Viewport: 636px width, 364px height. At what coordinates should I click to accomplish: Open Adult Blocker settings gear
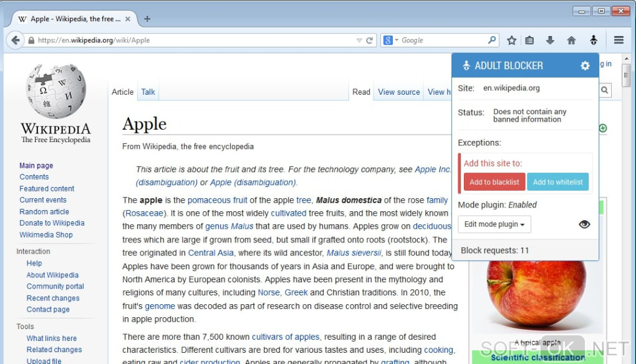coord(585,65)
